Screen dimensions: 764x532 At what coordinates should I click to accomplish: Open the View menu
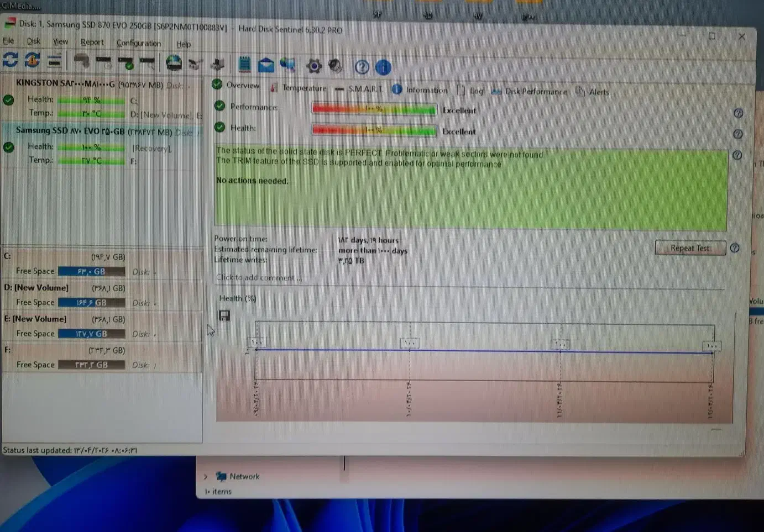tap(60, 42)
